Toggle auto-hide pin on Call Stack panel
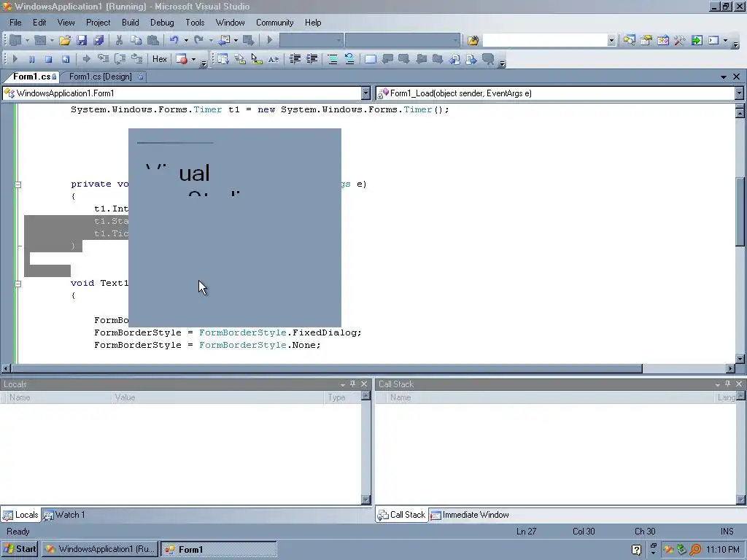 point(727,384)
